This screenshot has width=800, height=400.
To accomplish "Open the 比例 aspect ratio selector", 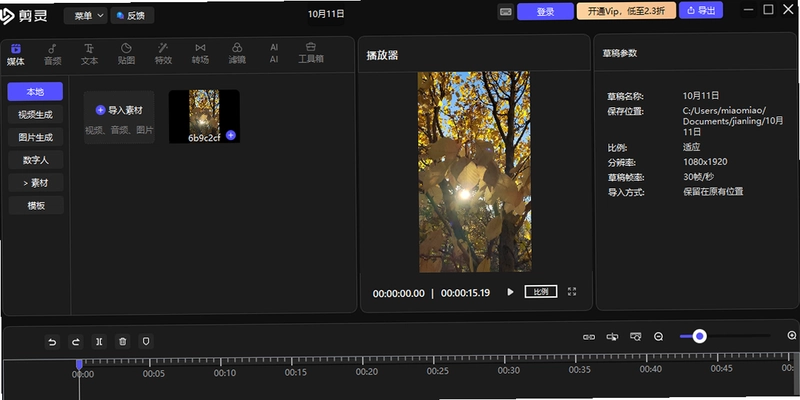I will pos(541,292).
